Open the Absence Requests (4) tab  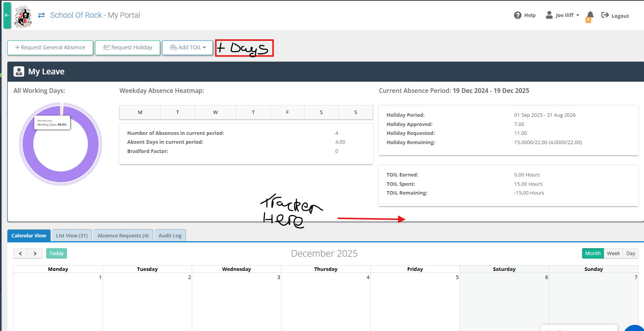123,235
